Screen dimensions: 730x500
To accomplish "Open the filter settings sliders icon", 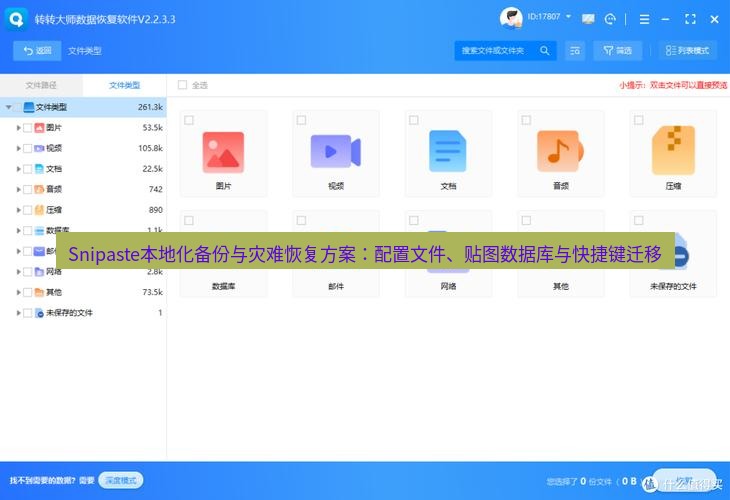I will [575, 50].
